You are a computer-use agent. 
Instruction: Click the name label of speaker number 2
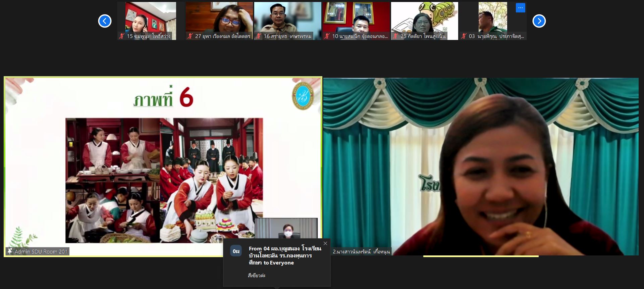pos(361,251)
